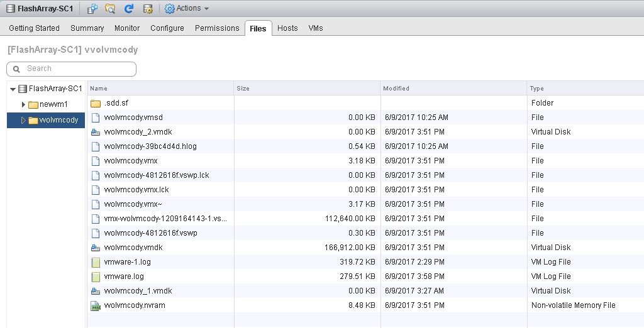This screenshot has width=644, height=328.
Task: Click the FlashArray-SC1 datastore icon in header
Action: coord(11,8)
